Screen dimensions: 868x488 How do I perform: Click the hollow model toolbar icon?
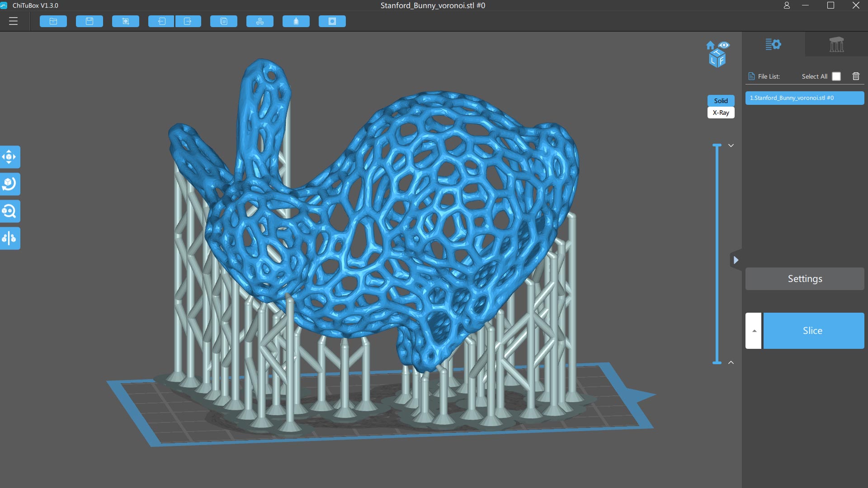296,21
